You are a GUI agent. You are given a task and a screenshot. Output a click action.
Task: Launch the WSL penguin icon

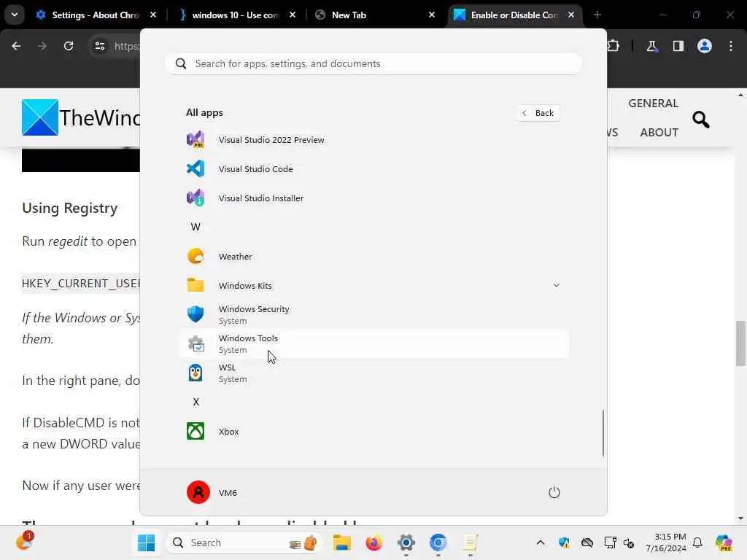click(196, 373)
